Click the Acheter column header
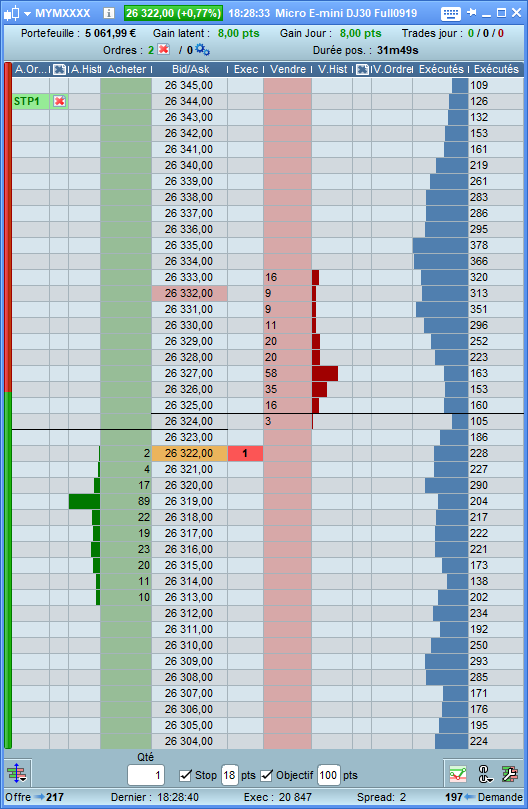This screenshot has height=809, width=528. point(126,69)
